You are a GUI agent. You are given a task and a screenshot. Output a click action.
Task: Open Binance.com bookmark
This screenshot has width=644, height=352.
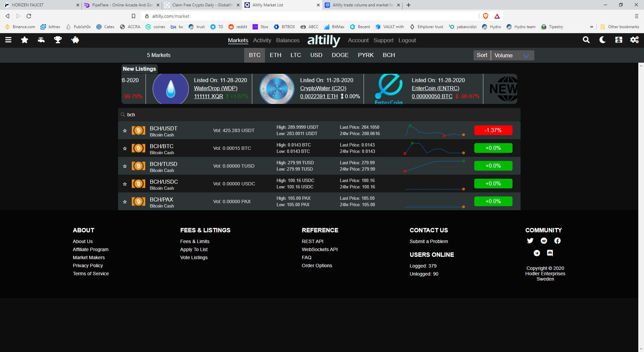(20, 27)
